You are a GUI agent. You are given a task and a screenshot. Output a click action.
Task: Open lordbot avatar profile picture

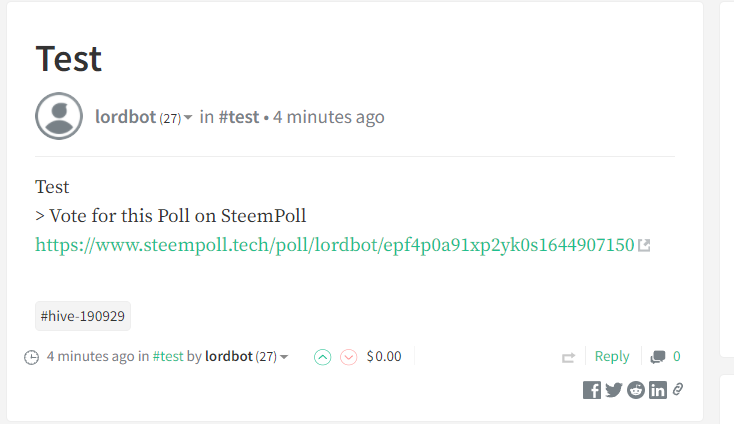59,116
